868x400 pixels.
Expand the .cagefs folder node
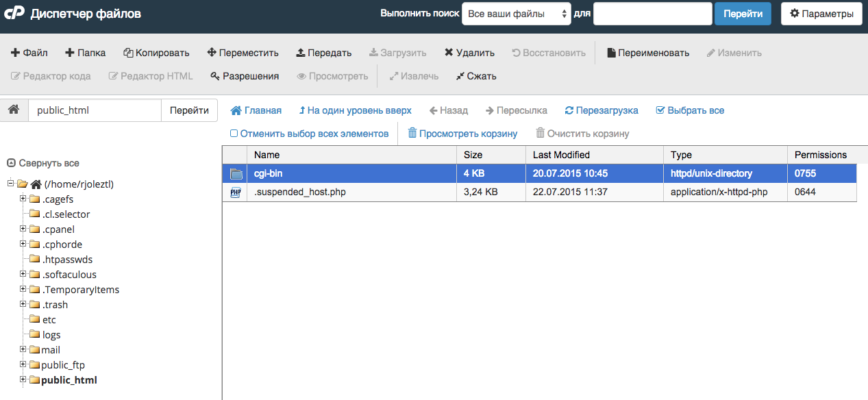23,199
